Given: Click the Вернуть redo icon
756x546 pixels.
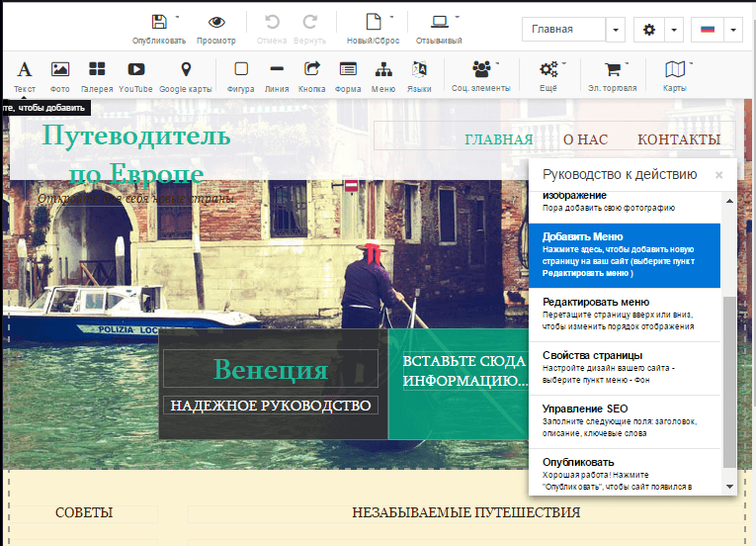Looking at the screenshot, I should click(x=310, y=22).
